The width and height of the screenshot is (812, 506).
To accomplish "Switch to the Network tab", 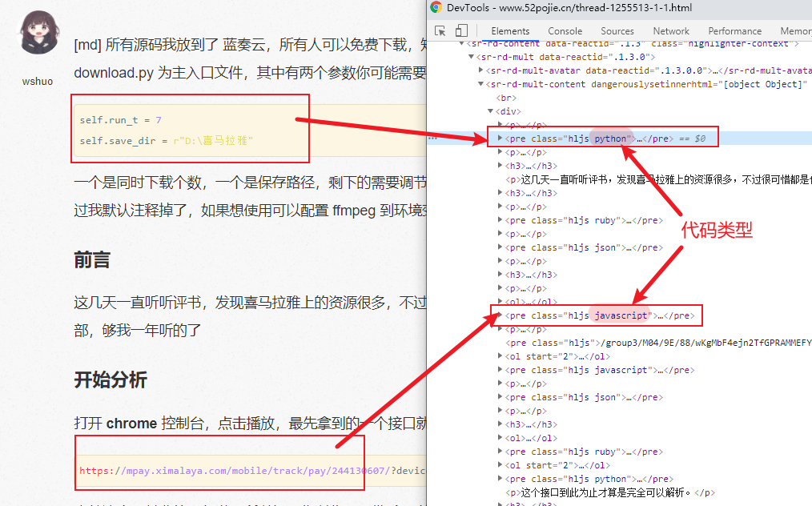I will click(x=671, y=31).
